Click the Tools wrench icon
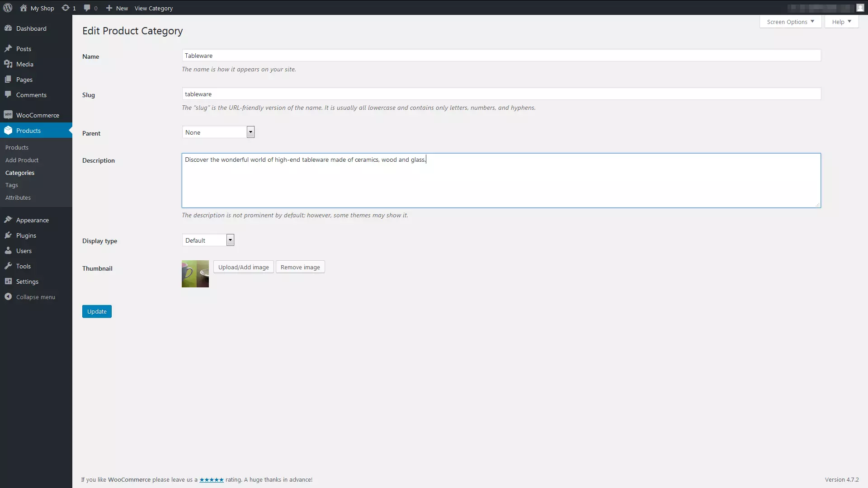868x488 pixels. (x=8, y=266)
